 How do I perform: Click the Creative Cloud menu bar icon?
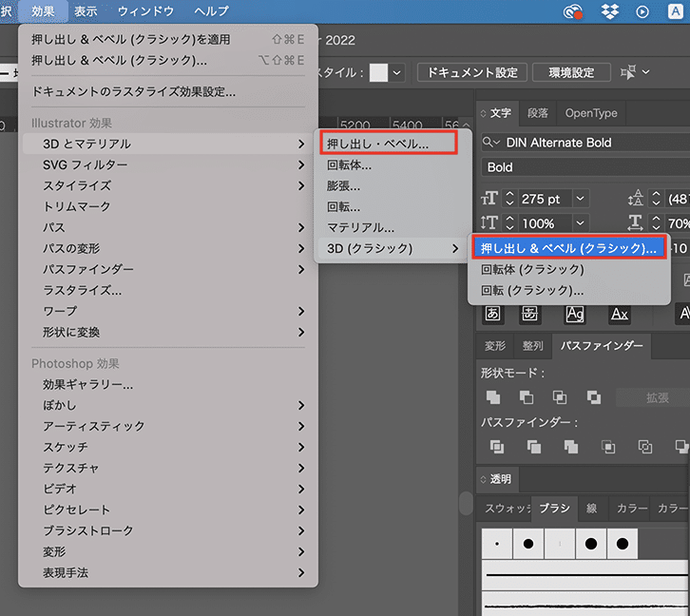[x=572, y=11]
